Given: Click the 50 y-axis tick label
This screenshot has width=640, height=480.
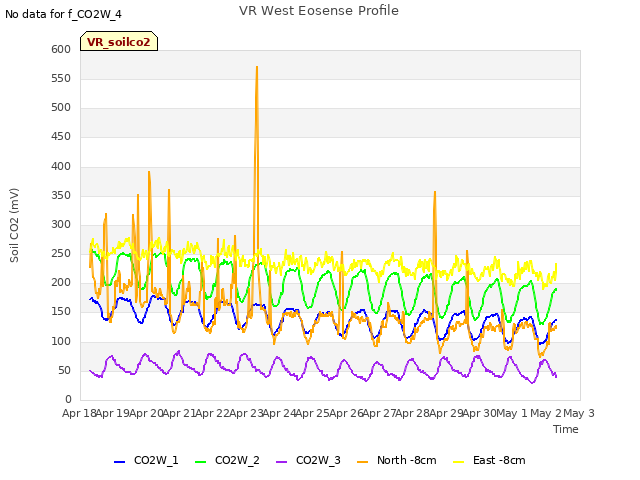Looking at the screenshot, I should coord(64,371).
